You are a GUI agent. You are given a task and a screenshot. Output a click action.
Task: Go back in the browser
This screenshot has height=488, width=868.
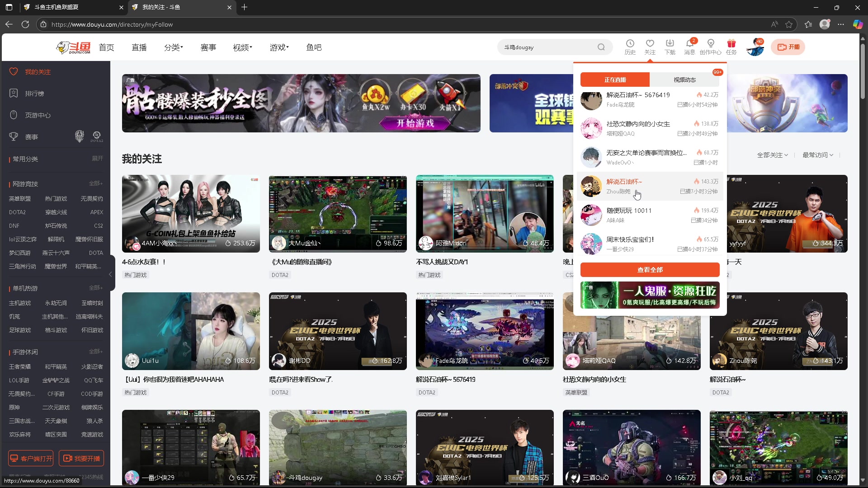point(9,24)
